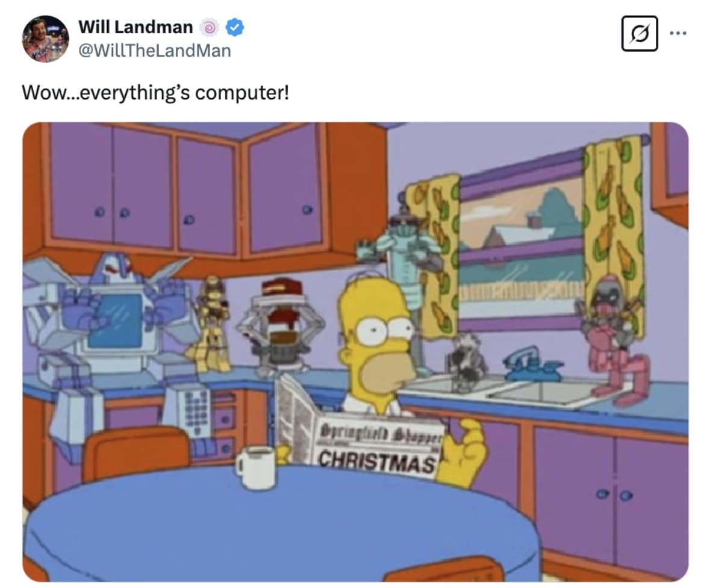Open the three-dot more options menu
Viewport: 707px width, 588px height.
click(x=678, y=33)
